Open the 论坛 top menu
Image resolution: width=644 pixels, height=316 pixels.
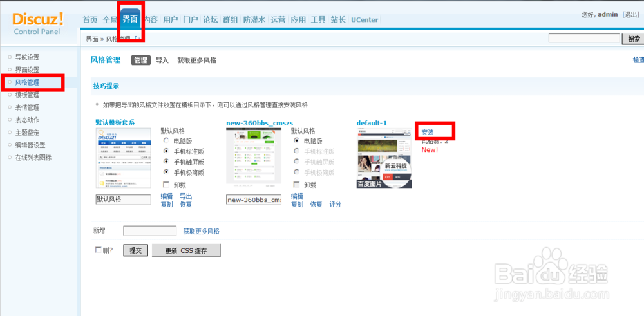click(211, 20)
